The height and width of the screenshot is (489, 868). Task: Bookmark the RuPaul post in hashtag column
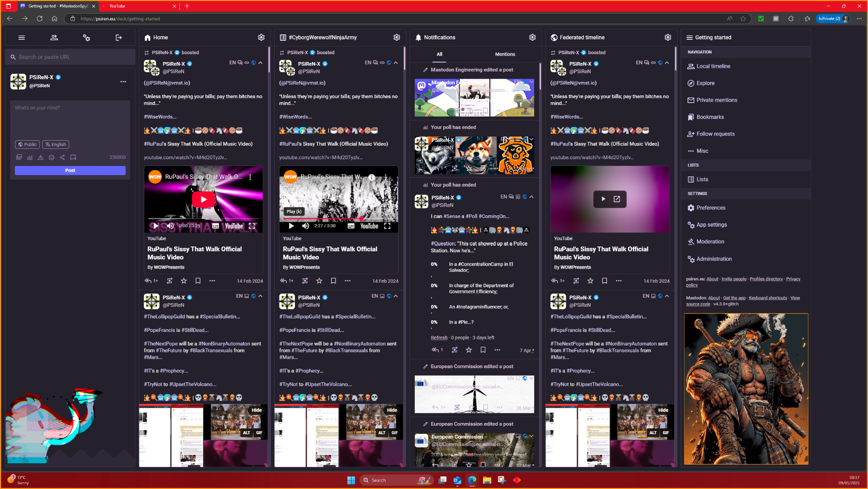pyautogui.click(x=333, y=281)
